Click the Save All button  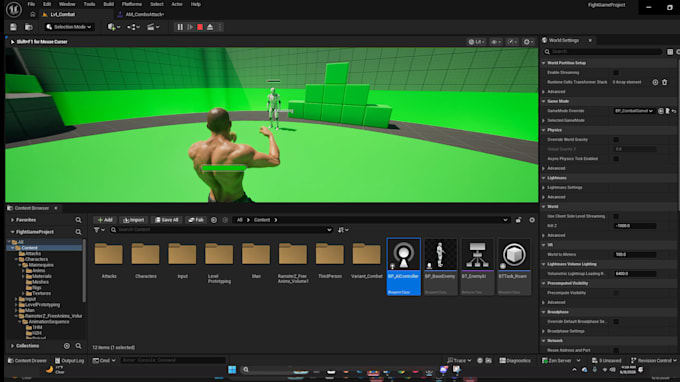click(167, 220)
